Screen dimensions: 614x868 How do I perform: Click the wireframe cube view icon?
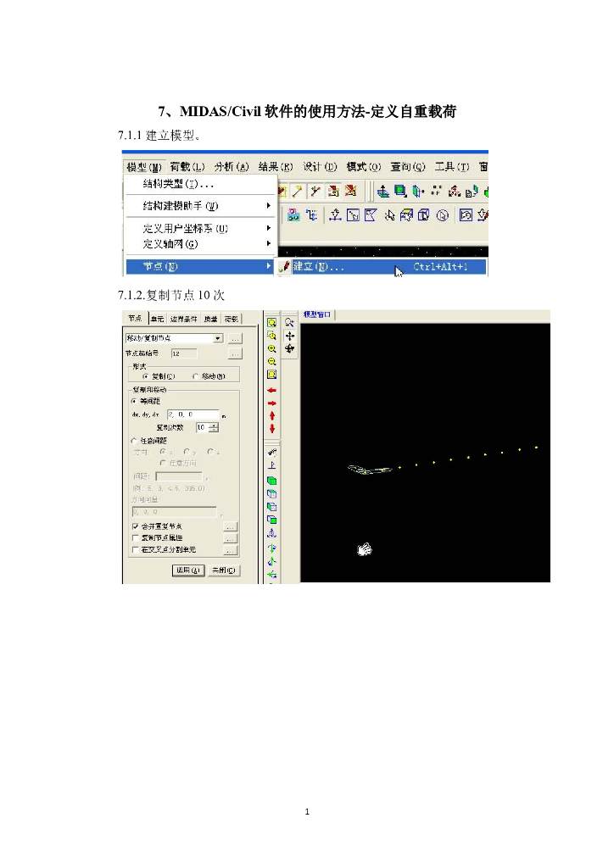pyautogui.click(x=272, y=494)
